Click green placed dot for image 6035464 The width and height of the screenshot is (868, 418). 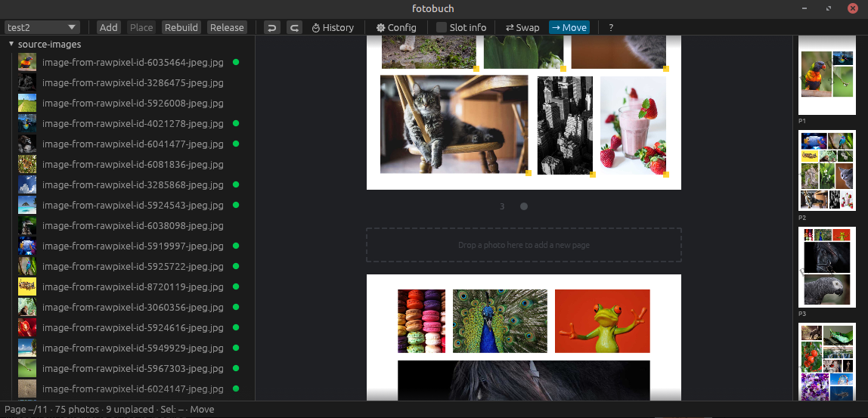(236, 63)
